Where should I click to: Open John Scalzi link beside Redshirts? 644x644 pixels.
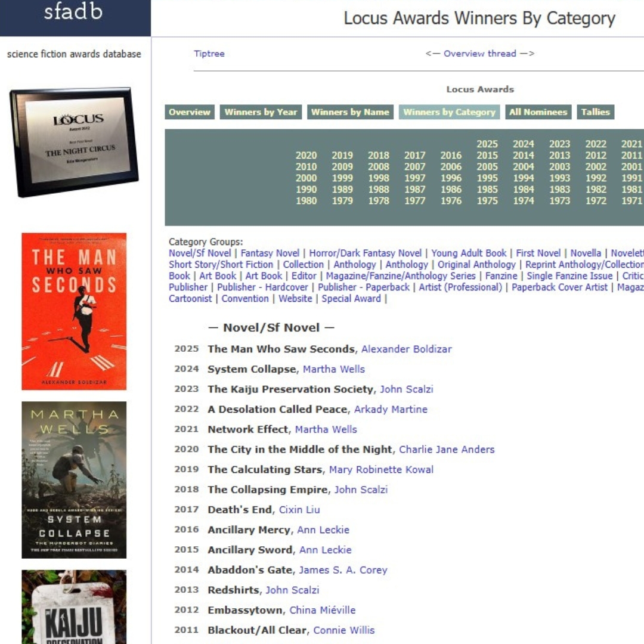(292, 590)
